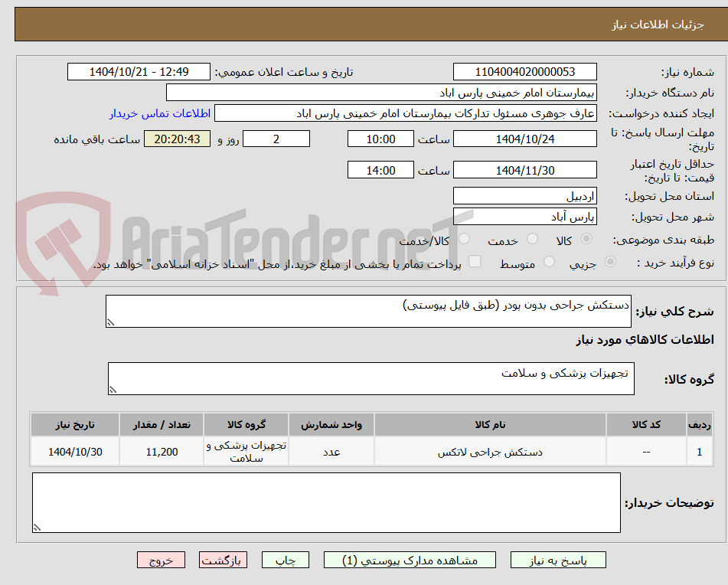Image resolution: width=728 pixels, height=585 pixels.
Task: Click the پارس آباد city field
Action: (x=524, y=217)
